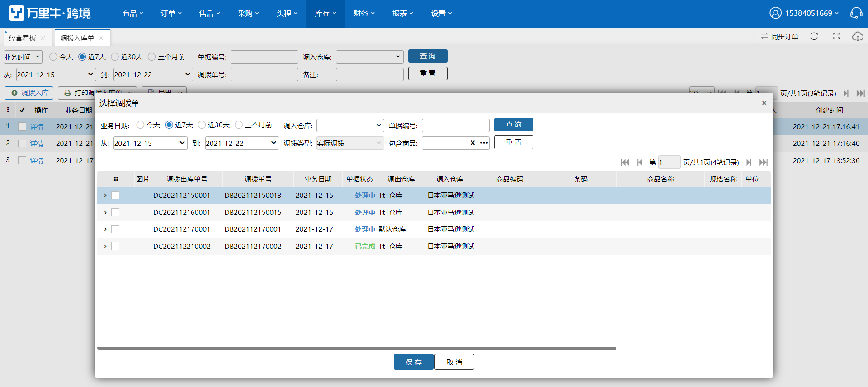Open the customer service headset icon

856,13
